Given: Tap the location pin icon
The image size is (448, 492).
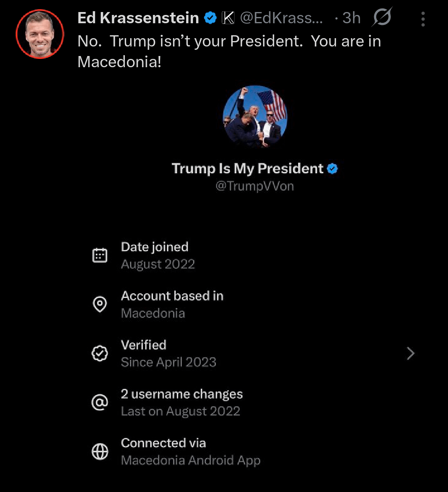Looking at the screenshot, I should [x=100, y=304].
